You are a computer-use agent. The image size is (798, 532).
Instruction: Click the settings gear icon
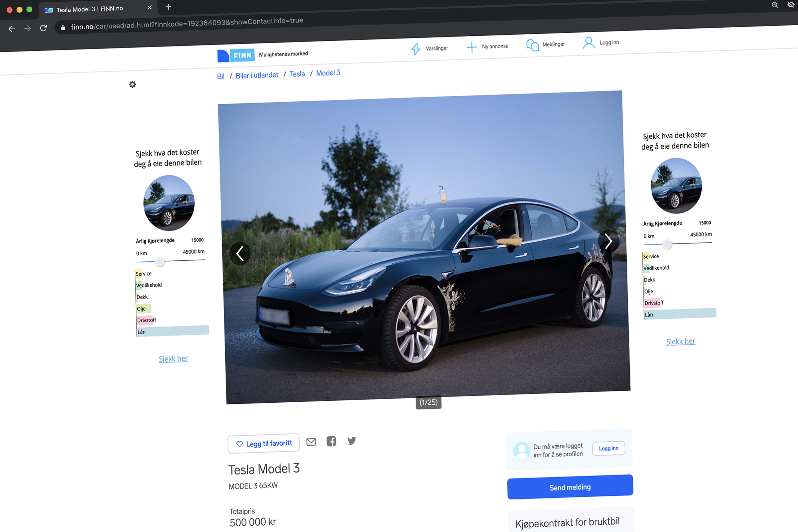[133, 84]
